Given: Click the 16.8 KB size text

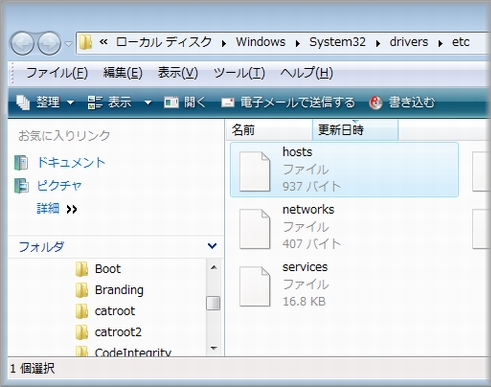Looking at the screenshot, I should (x=304, y=301).
